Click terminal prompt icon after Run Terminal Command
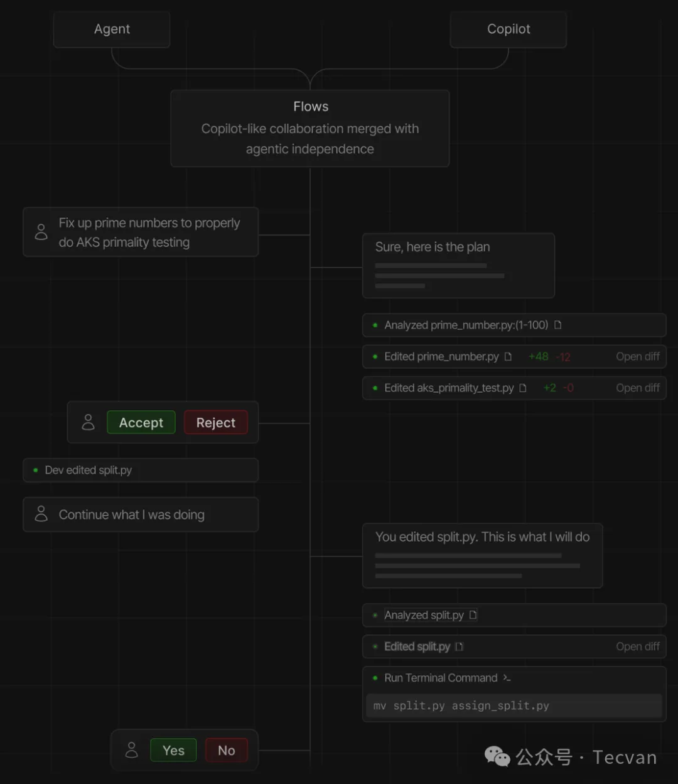This screenshot has height=784, width=678. tap(507, 678)
